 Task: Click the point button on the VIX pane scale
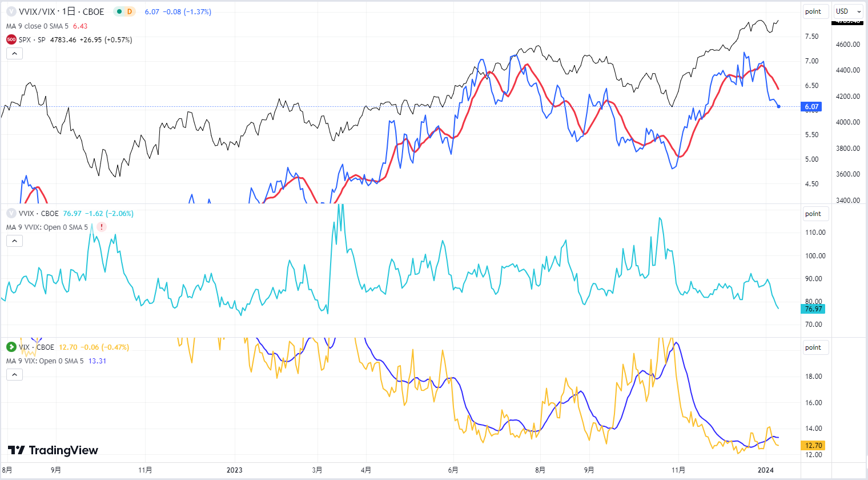click(813, 347)
